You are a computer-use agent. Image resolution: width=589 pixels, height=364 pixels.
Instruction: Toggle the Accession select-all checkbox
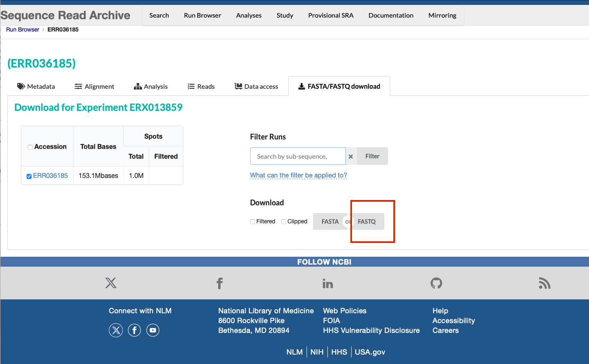(x=30, y=147)
